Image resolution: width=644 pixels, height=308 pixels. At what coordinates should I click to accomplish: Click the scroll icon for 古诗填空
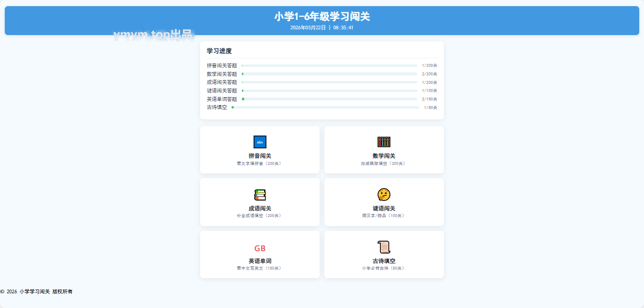(384, 247)
